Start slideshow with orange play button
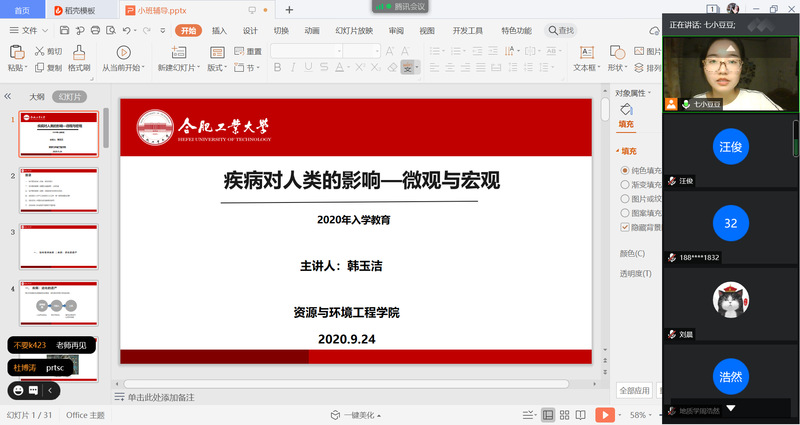Viewport: 800px width, 425px height. [604, 414]
